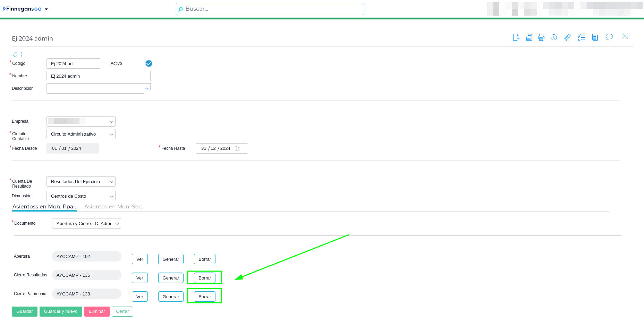Switch to Asientos en Mon. Sec. tab

(x=113, y=207)
